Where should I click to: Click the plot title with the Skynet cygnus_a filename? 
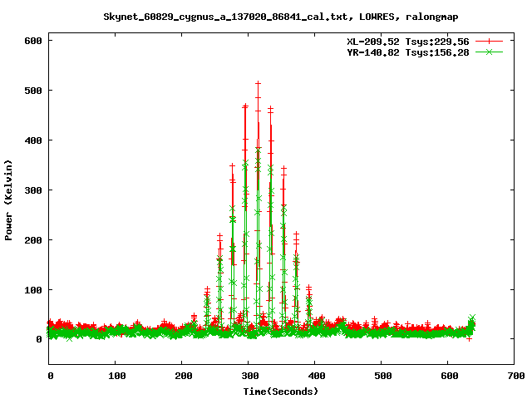(281, 17)
